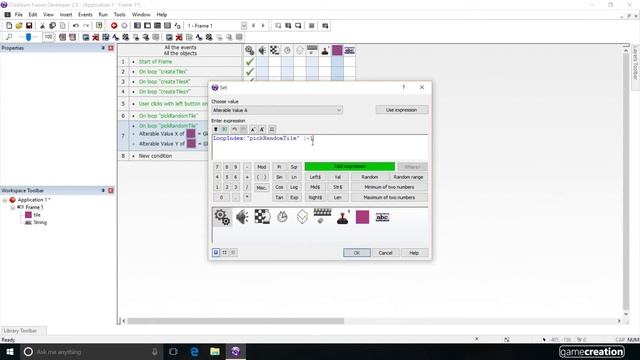Screen dimensions: 640x360
Task: Click inside the expression text field
Action: pos(320,147)
